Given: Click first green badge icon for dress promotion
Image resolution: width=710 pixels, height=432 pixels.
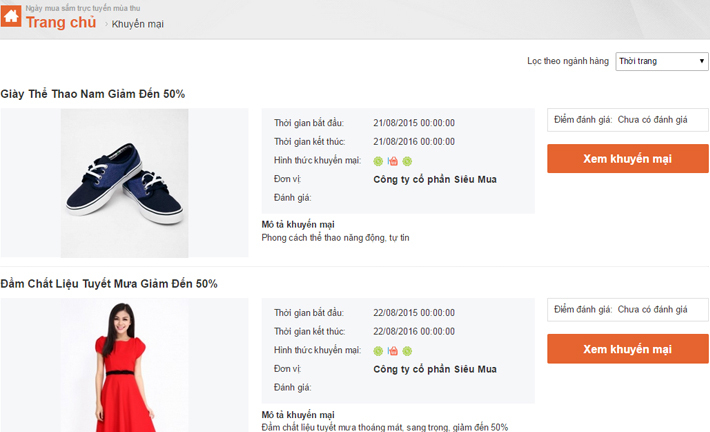Looking at the screenshot, I should pyautogui.click(x=378, y=351).
